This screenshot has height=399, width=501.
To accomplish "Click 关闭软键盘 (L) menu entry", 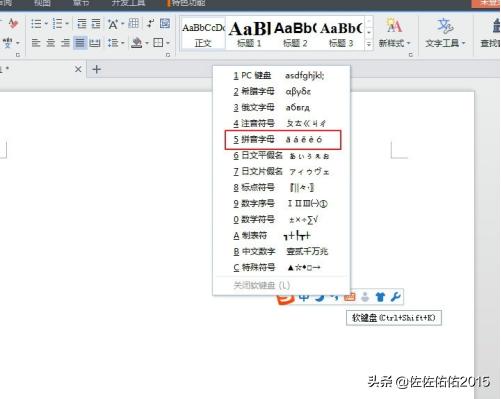I will pos(282,285).
